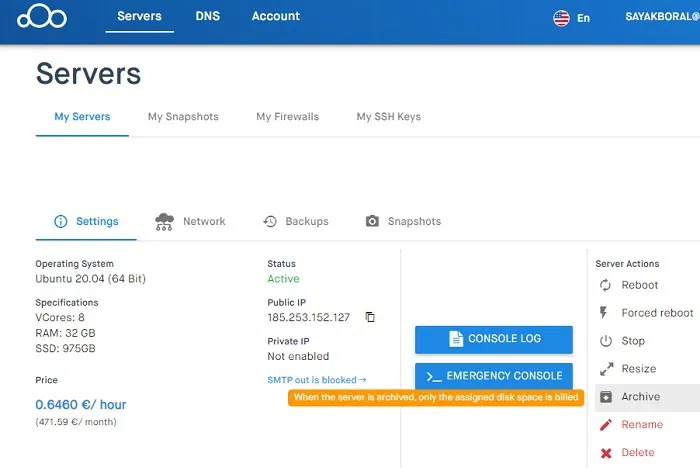
Task: Follow the SMTP out is blocked link
Action: (317, 380)
